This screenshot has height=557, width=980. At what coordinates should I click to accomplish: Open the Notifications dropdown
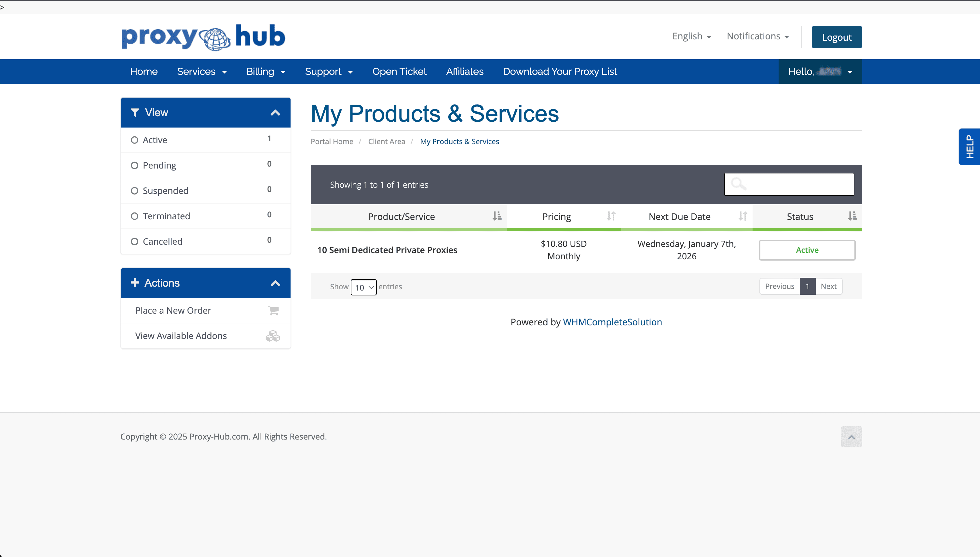pos(757,36)
